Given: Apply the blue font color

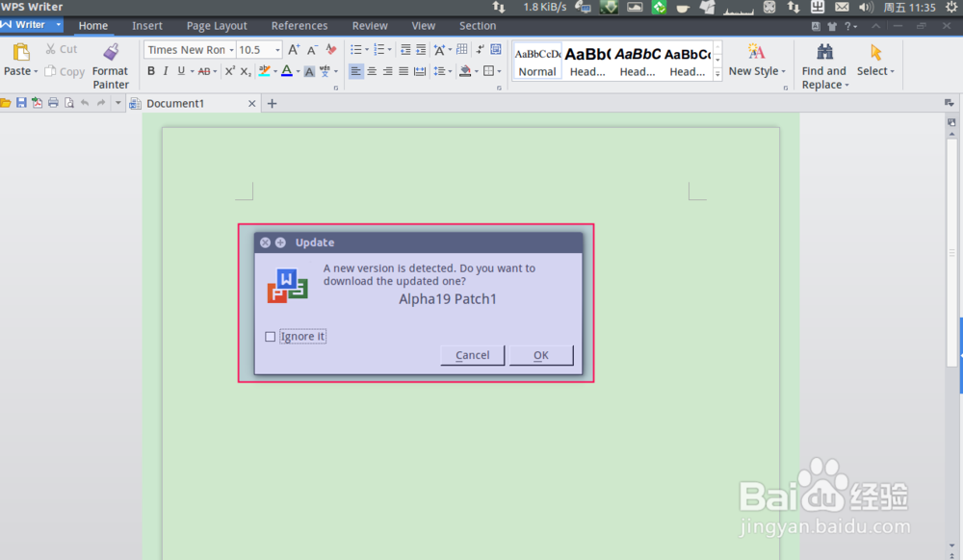Looking at the screenshot, I should point(286,71).
